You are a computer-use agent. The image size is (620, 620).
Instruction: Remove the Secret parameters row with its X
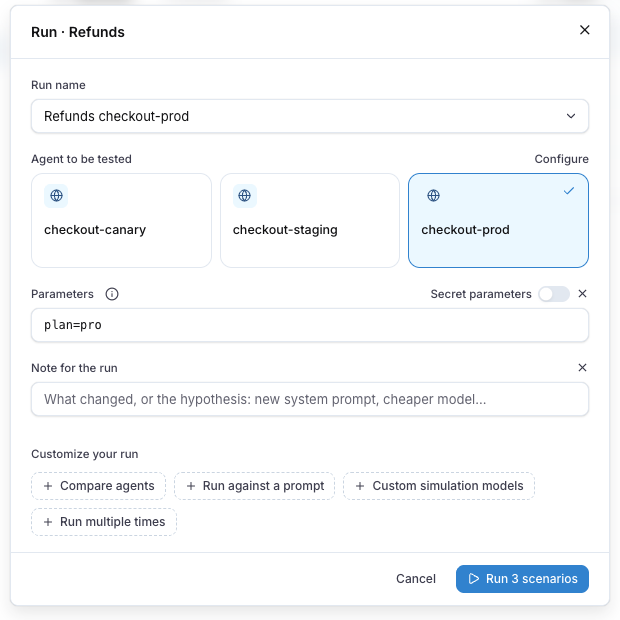point(582,294)
